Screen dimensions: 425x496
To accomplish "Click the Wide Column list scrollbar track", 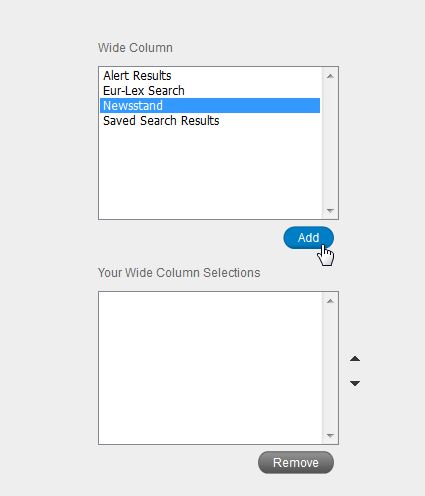I will [x=330, y=143].
